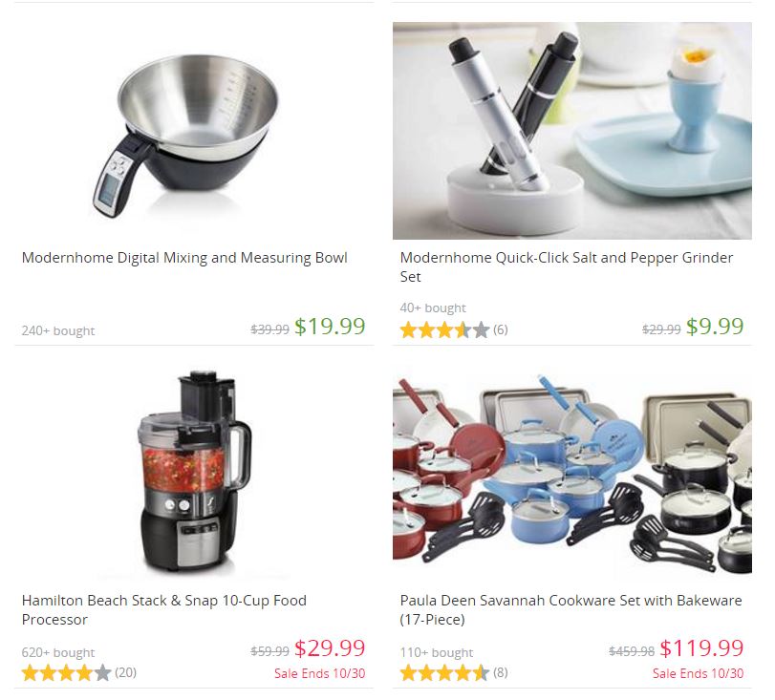Click the $119.99 price
Image resolution: width=775 pixels, height=700 pixels.
click(701, 648)
